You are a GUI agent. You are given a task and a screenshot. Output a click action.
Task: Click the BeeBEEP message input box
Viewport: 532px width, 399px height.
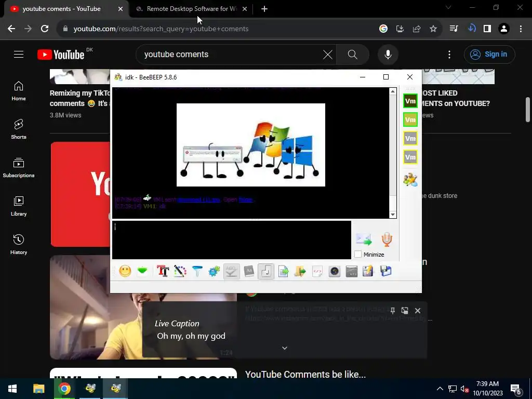231,240
